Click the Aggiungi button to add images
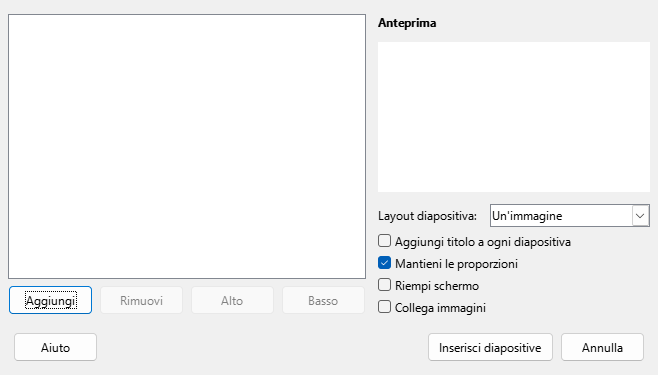This screenshot has width=658, height=375. 50,300
